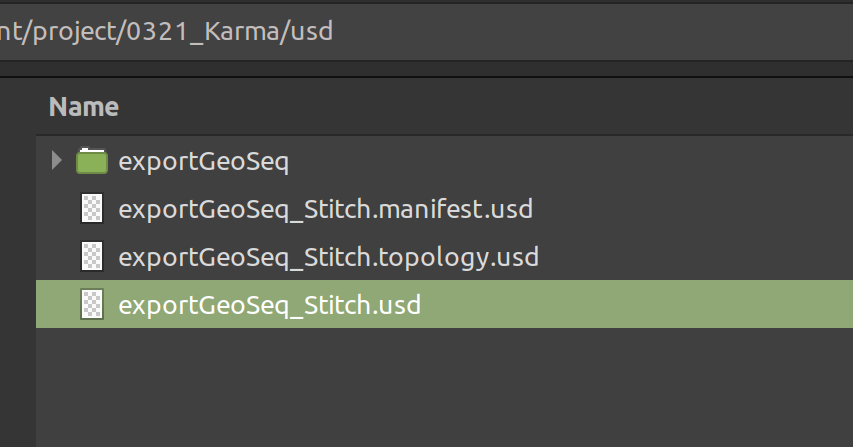This screenshot has width=853, height=447.
Task: Click the green exportGeoSeq folder icon
Action: pyautogui.click(x=92, y=161)
